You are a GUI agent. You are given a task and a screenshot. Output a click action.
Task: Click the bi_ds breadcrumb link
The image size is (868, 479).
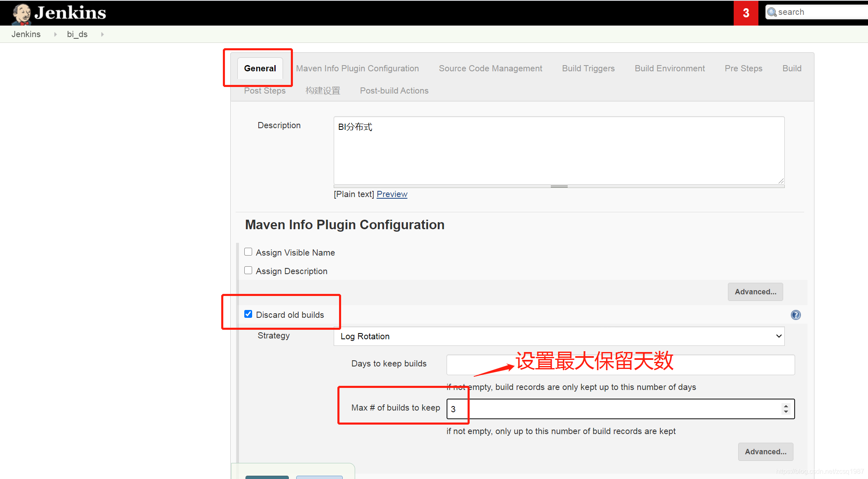77,35
